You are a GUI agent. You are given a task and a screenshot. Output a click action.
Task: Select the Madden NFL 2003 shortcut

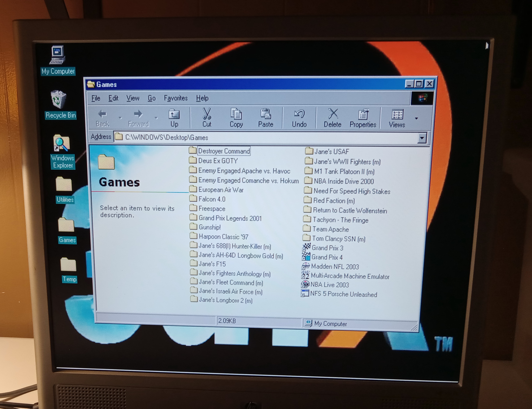[335, 267]
